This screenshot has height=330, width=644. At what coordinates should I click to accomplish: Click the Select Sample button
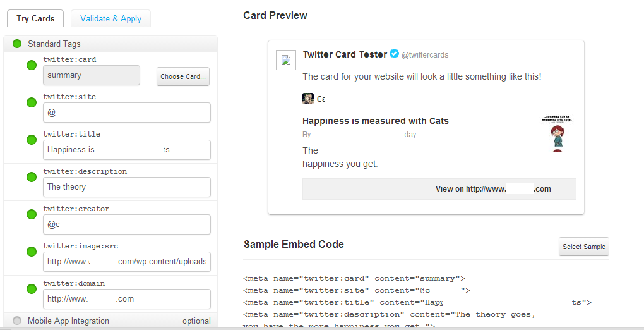click(x=583, y=247)
